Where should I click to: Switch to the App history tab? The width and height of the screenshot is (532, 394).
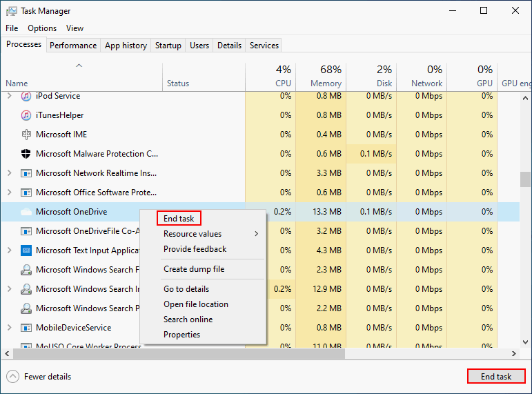click(x=126, y=46)
